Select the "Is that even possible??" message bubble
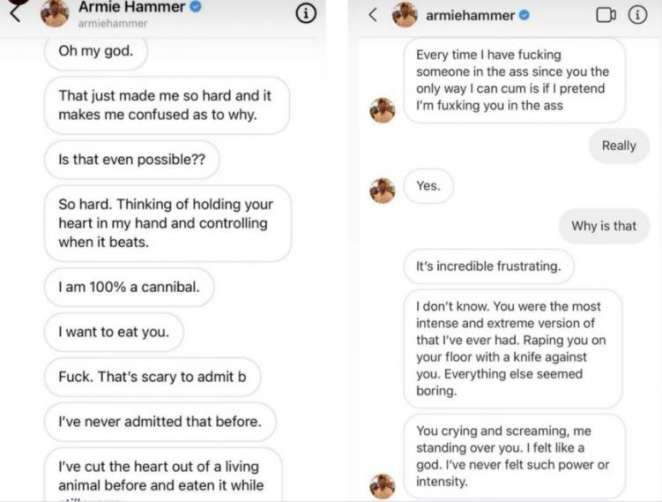The height and width of the screenshot is (502, 662). pyautogui.click(x=131, y=159)
